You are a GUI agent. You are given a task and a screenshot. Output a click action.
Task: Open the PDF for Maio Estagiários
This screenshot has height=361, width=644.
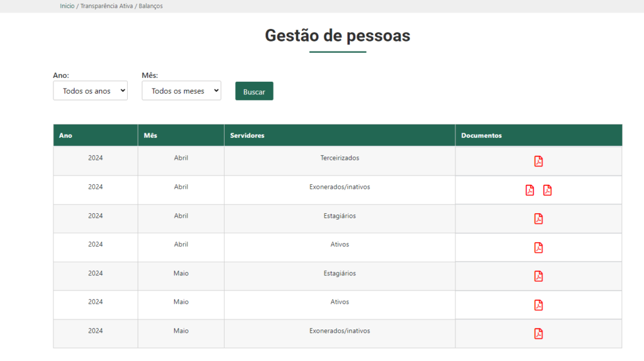coord(538,276)
